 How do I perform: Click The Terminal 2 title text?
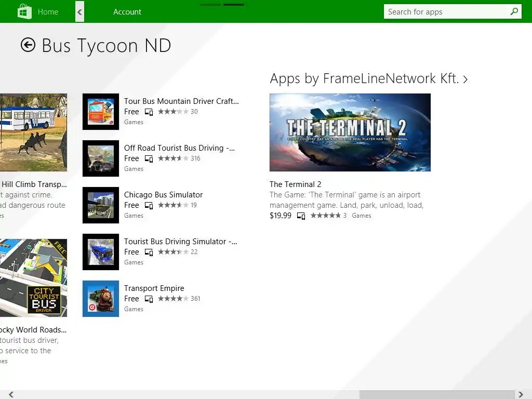(x=295, y=184)
